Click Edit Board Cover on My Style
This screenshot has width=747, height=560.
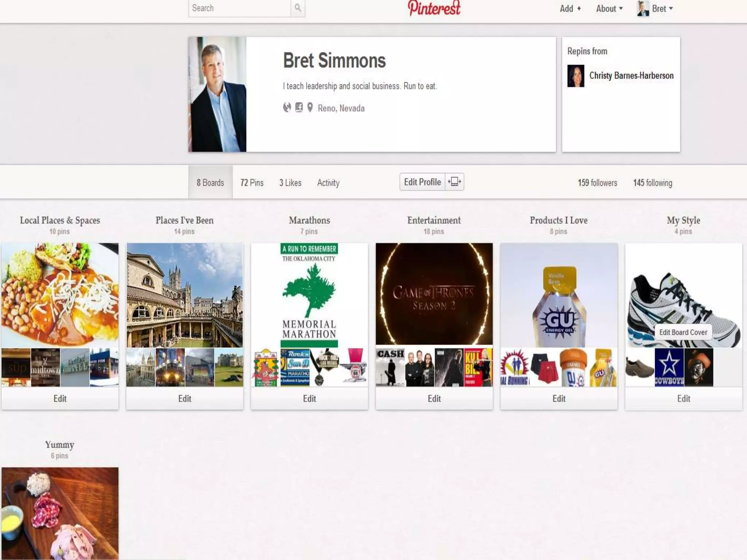[683, 332]
